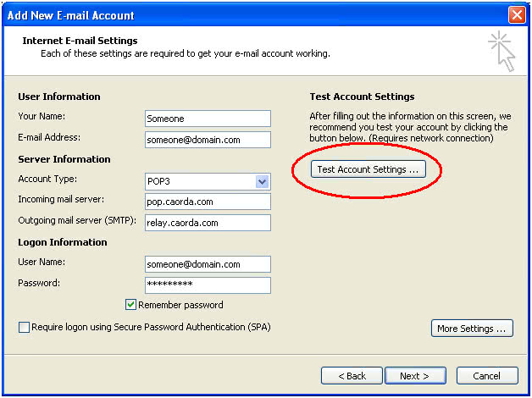Focus the User Name logon field

pyautogui.click(x=208, y=264)
